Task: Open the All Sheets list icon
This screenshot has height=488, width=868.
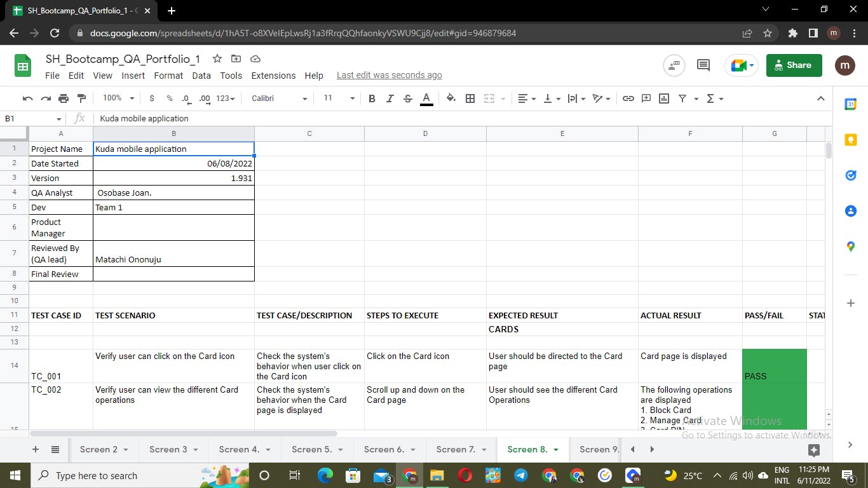Action: (55, 449)
